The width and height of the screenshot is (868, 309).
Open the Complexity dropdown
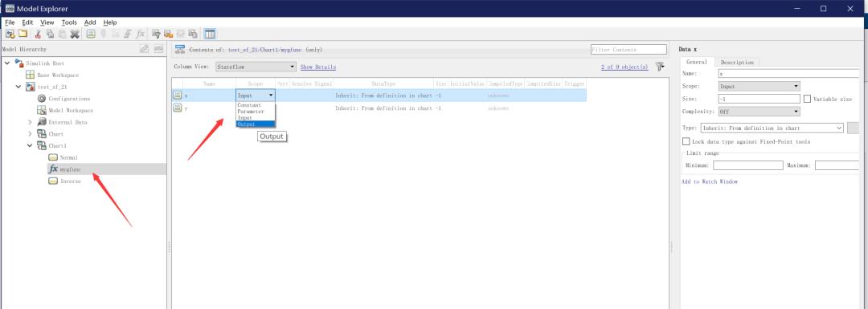(759, 112)
